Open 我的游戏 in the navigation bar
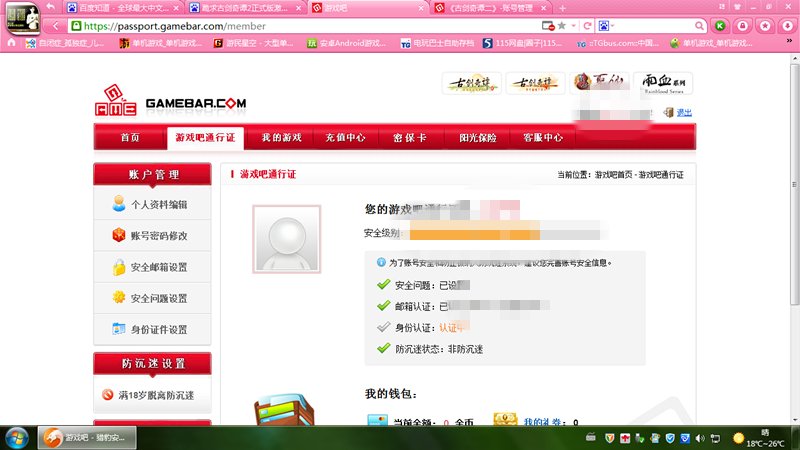 click(281, 137)
